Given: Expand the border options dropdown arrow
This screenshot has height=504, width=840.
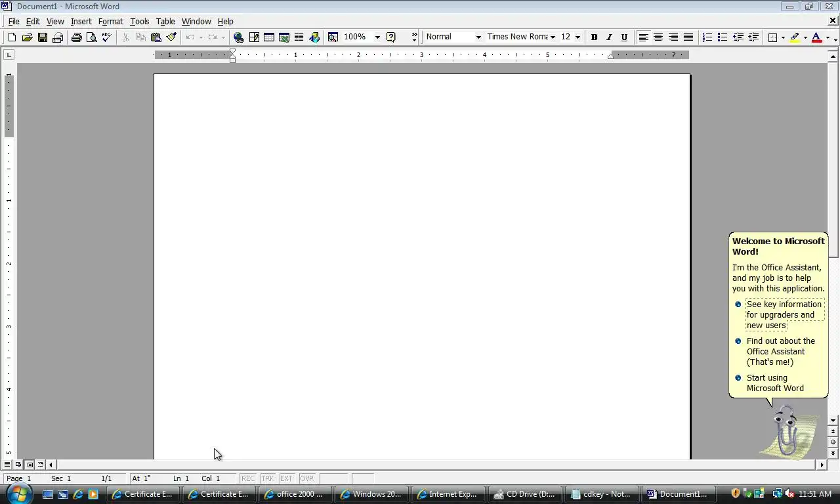Looking at the screenshot, I should click(783, 37).
